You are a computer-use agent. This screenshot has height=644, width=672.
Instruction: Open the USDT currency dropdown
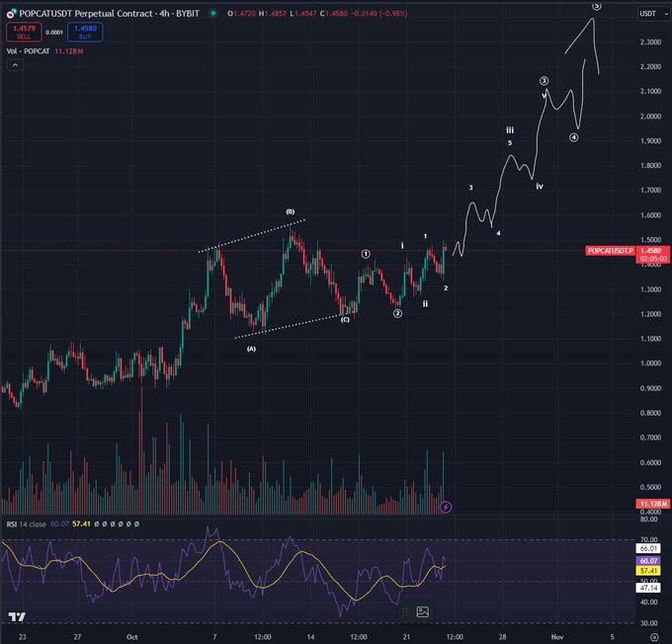click(x=649, y=14)
